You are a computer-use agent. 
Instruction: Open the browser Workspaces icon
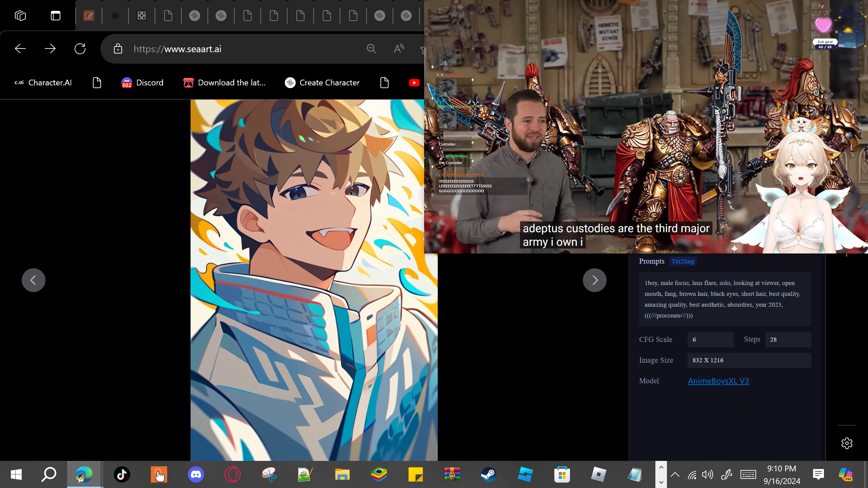20,16
